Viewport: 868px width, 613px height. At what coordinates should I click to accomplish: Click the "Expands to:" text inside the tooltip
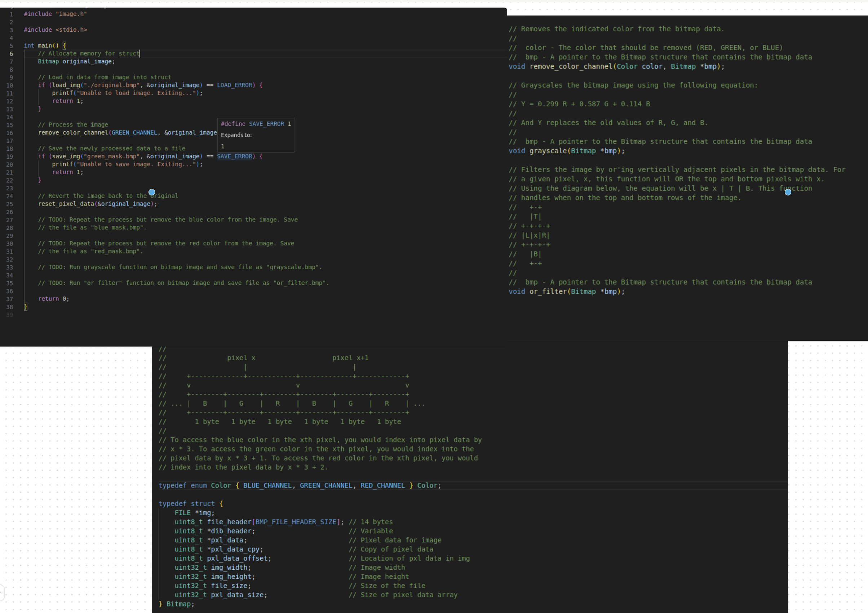coord(236,135)
